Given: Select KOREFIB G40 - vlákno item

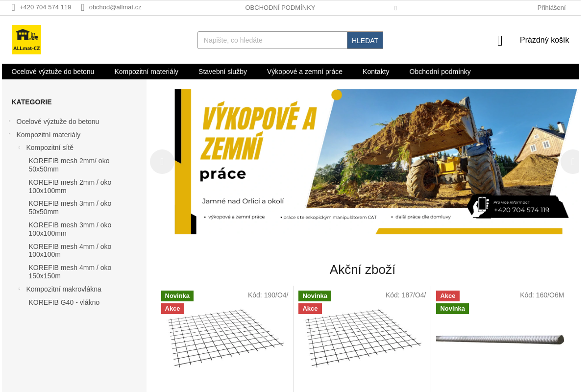Looking at the screenshot, I should click(x=64, y=302).
